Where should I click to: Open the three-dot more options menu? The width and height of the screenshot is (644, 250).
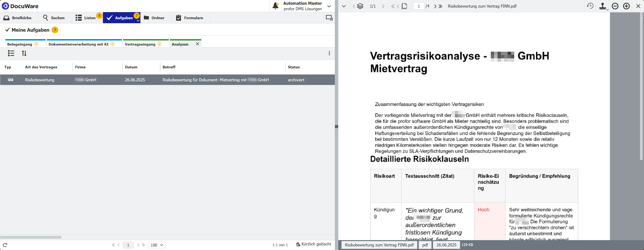point(329,53)
